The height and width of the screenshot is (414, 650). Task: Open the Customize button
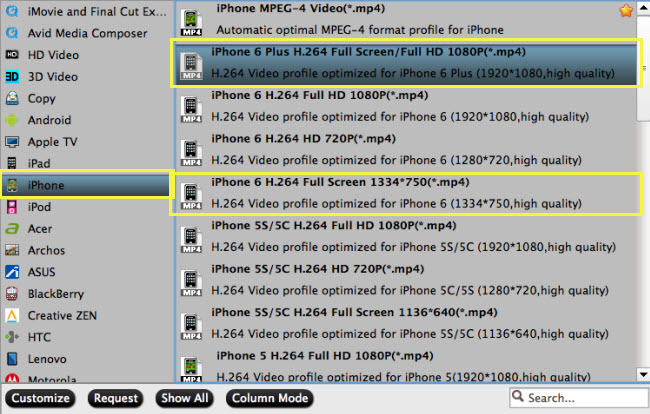(x=41, y=398)
